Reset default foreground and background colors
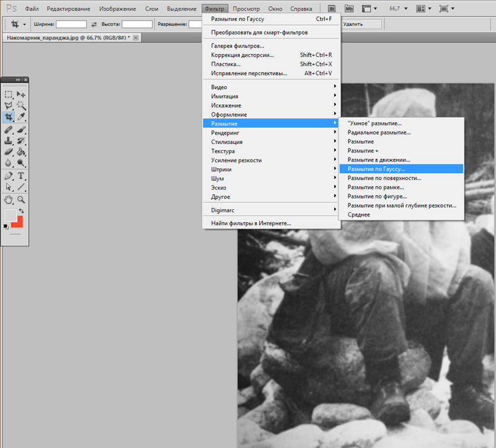This screenshot has height=448, width=496. (6, 226)
